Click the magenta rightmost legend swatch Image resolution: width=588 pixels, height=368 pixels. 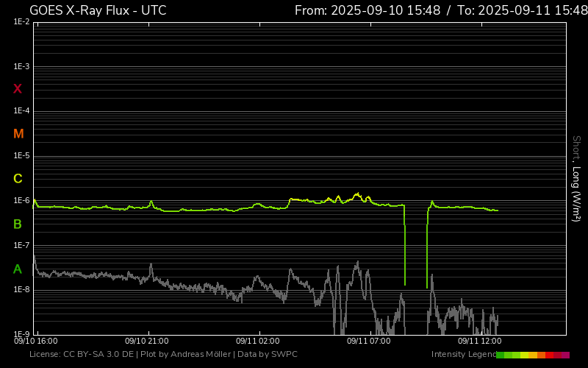[x=565, y=355]
